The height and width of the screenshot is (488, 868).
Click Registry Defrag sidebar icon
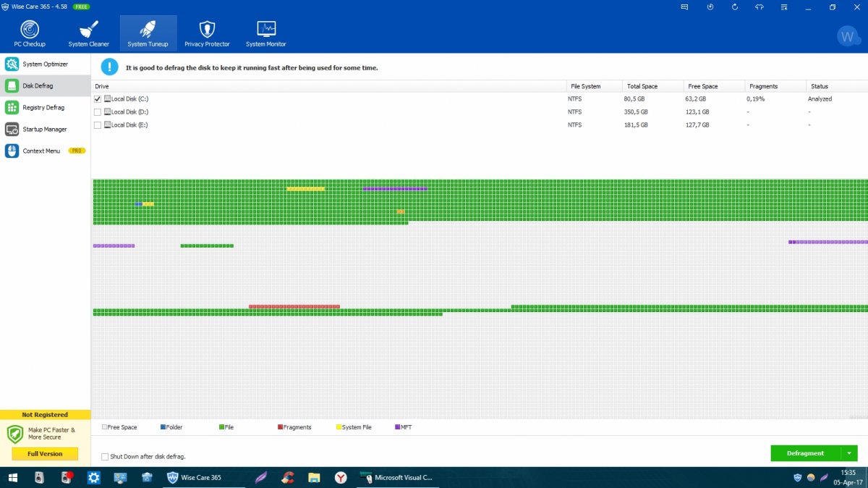tap(12, 107)
